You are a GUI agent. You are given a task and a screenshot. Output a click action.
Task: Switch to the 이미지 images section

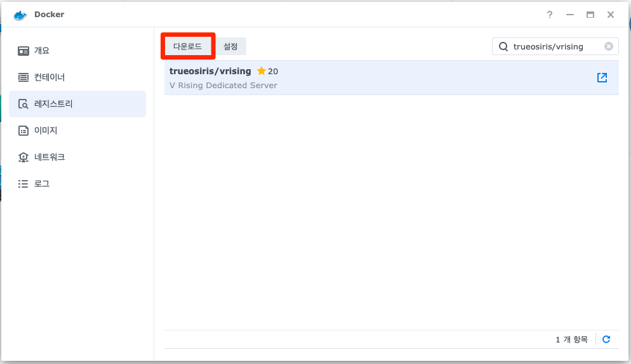click(x=77, y=130)
